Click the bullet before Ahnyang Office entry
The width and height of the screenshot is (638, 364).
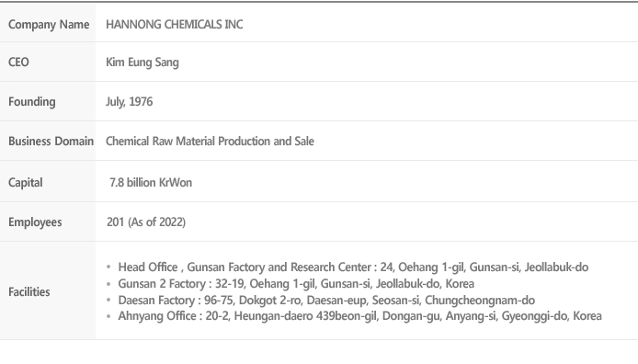[x=108, y=316]
